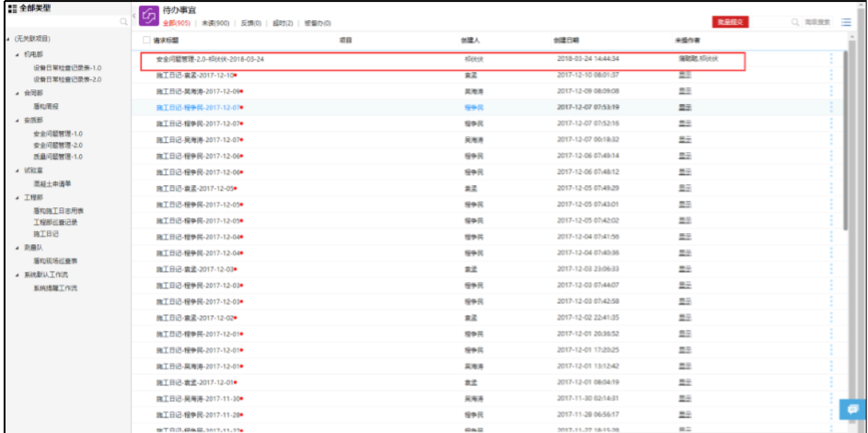This screenshot has height=433, width=868.
Task: Switch to the 反馈(0) tab
Action: 250,23
